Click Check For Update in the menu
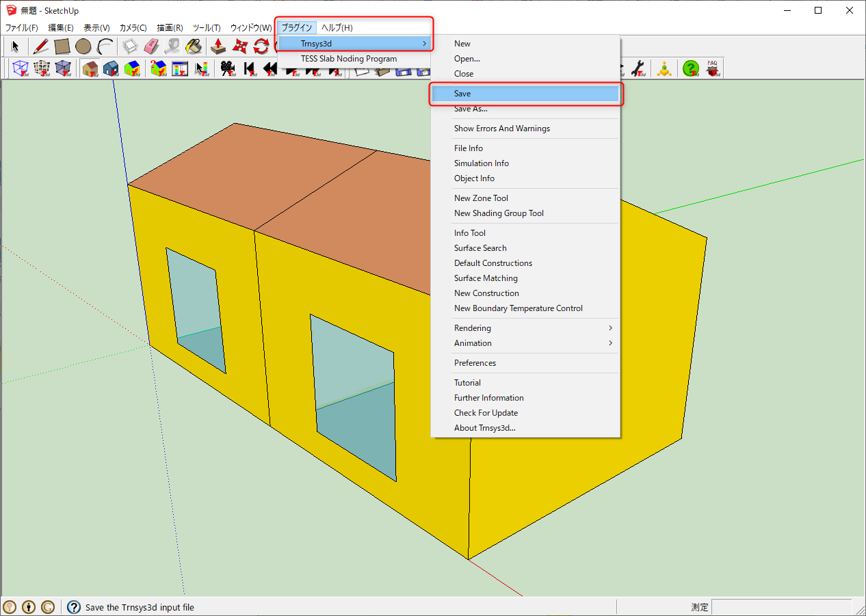 pyautogui.click(x=486, y=412)
